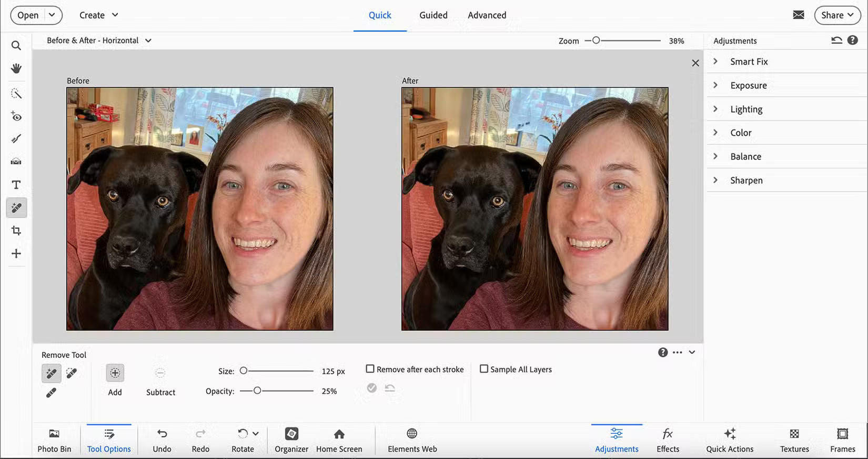Image resolution: width=868 pixels, height=459 pixels.
Task: Select the Zoom magnifier tool
Action: 16,46
